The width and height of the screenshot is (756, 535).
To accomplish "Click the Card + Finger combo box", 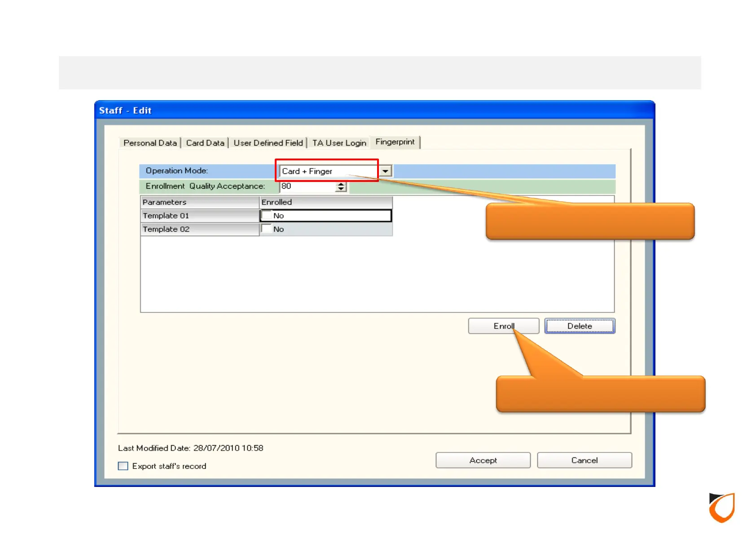I will 336,171.
